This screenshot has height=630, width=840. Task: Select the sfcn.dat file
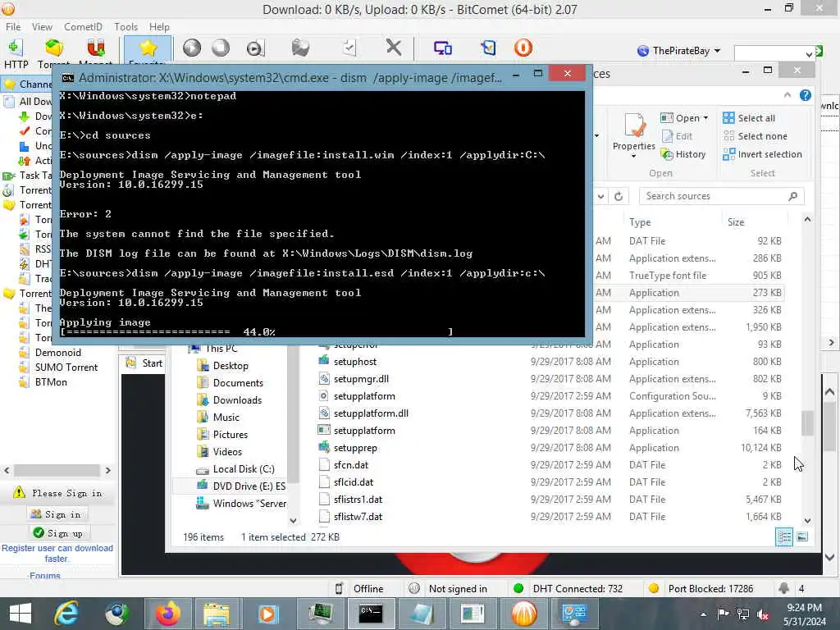pos(351,465)
